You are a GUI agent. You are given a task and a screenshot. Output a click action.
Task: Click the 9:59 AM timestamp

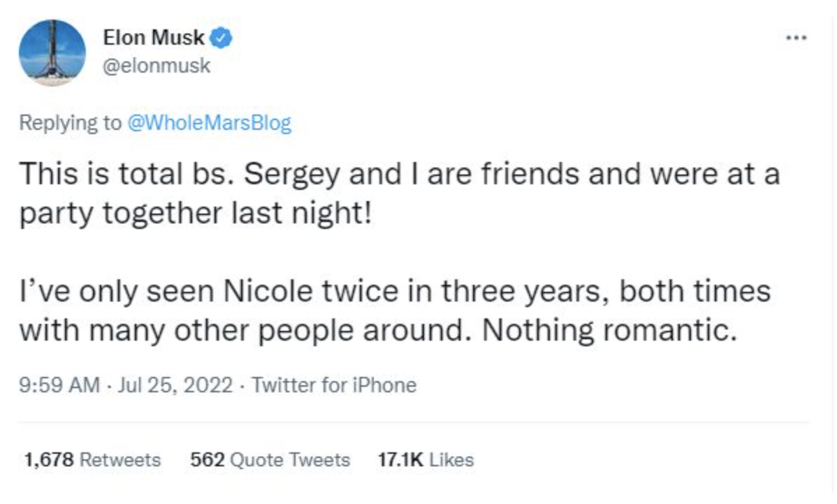pyautogui.click(x=59, y=385)
